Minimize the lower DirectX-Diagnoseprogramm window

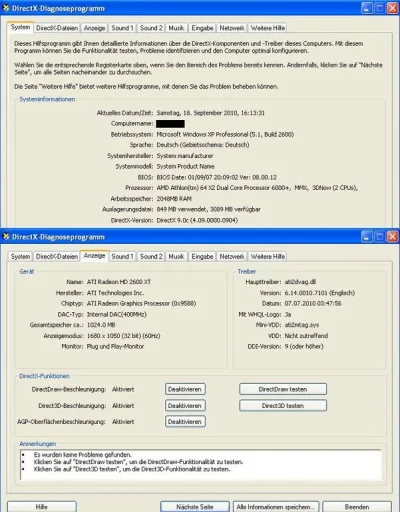(367, 237)
